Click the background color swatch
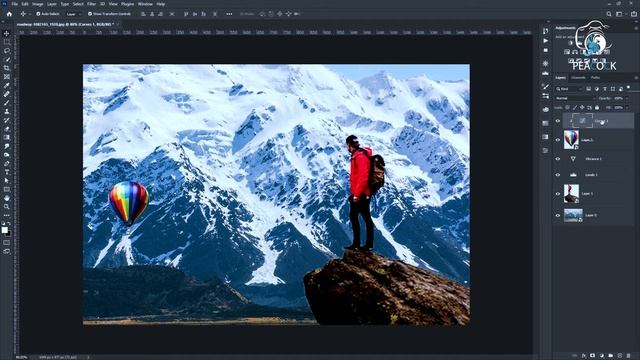This screenshot has height=360, width=640. [x=8, y=233]
